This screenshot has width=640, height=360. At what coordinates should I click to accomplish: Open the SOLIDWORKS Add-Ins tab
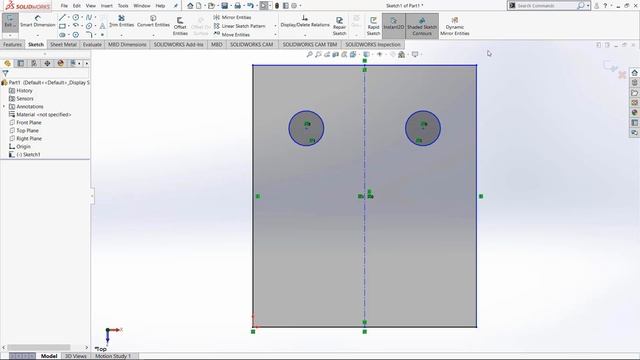[178, 44]
